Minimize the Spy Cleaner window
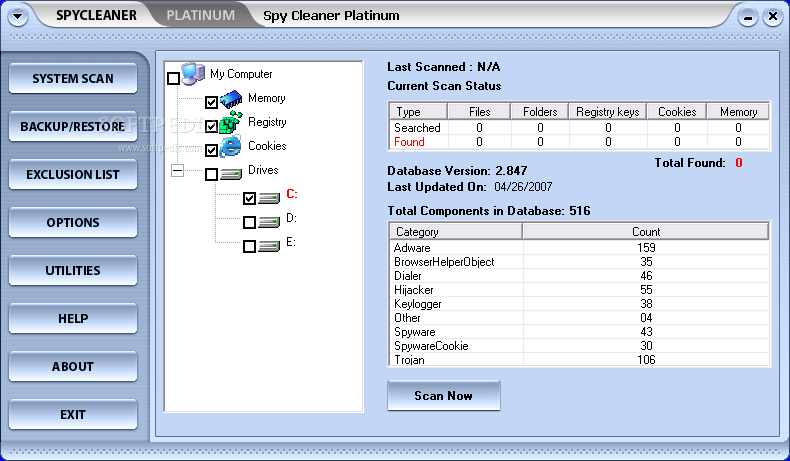This screenshot has height=461, width=790. click(x=748, y=17)
